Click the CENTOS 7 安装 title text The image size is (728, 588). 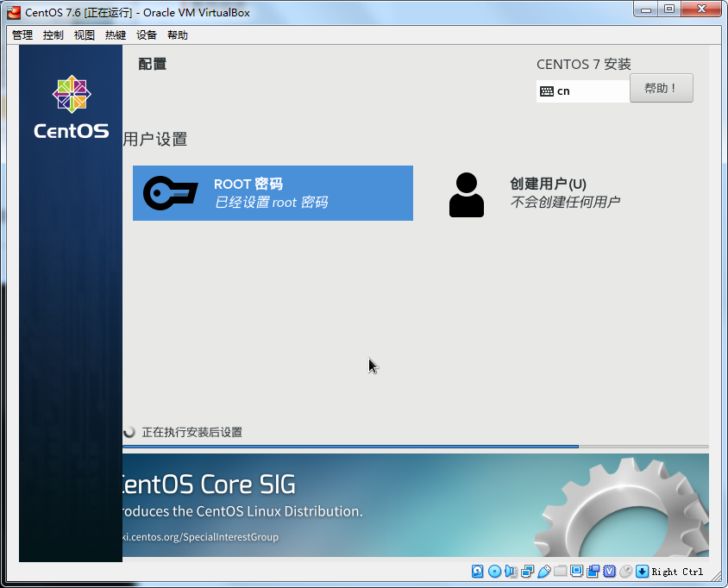pyautogui.click(x=584, y=64)
